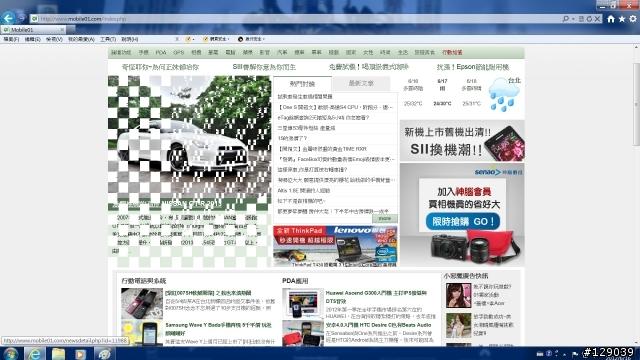640x360 pixels.
Task: Click the rainy cloud weather icon
Action: (504, 96)
